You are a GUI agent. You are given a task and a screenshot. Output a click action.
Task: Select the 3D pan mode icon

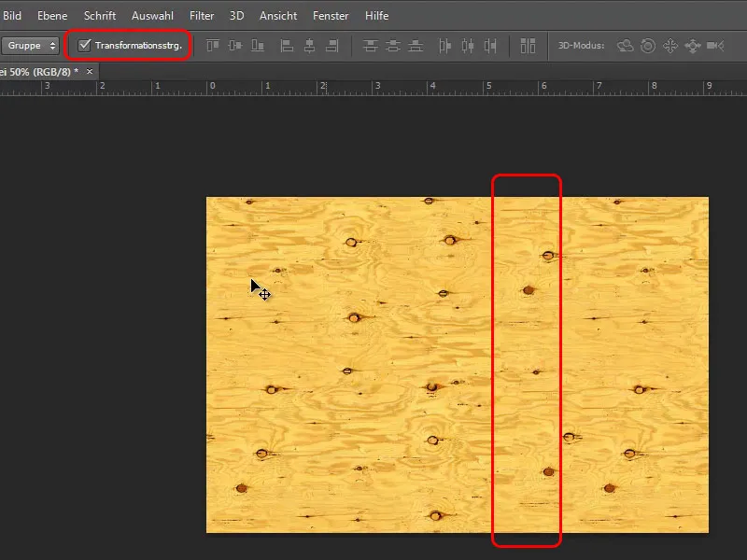[670, 46]
